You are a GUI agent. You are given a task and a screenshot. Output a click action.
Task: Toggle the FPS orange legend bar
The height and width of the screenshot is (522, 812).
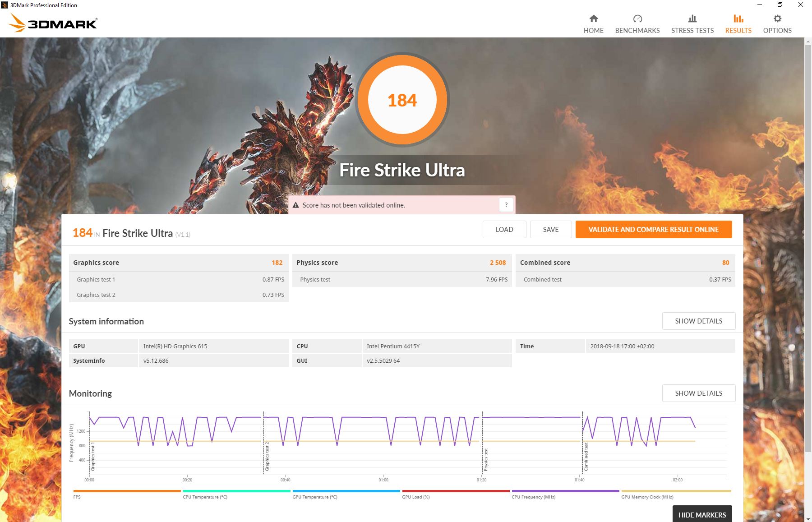127,491
